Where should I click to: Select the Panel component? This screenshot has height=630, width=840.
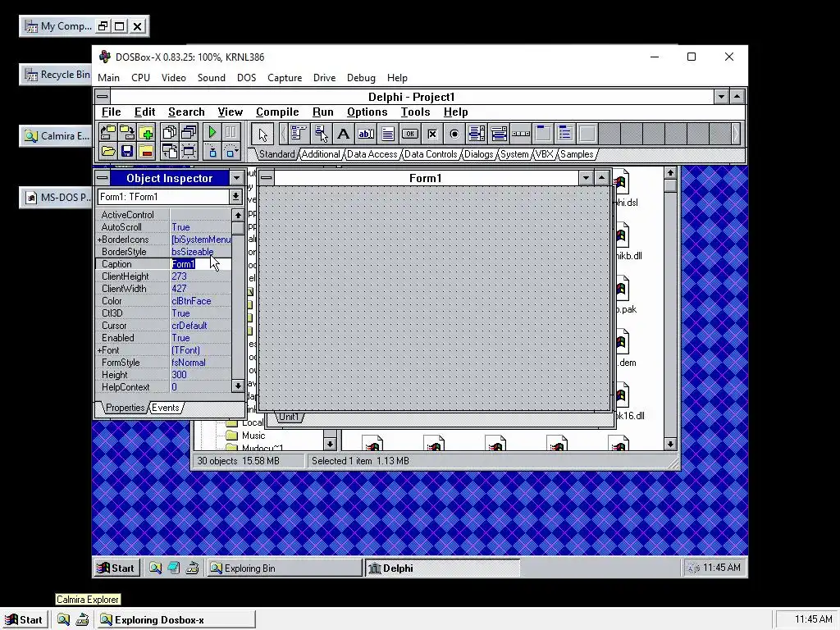(587, 134)
